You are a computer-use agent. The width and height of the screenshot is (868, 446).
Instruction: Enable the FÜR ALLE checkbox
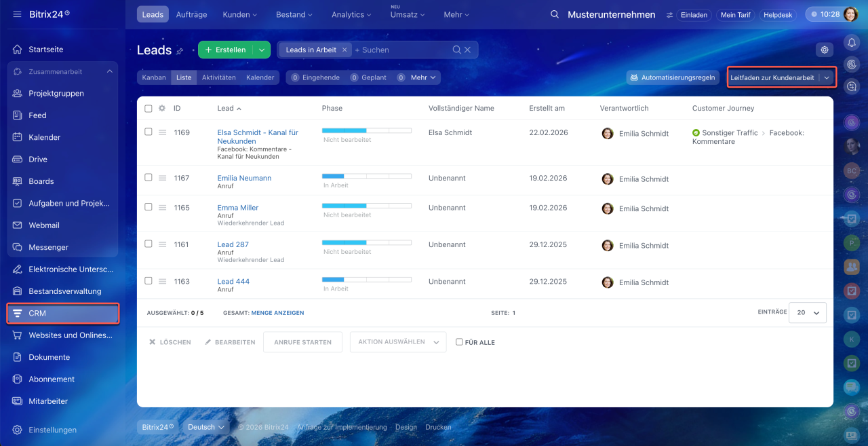pos(459,342)
